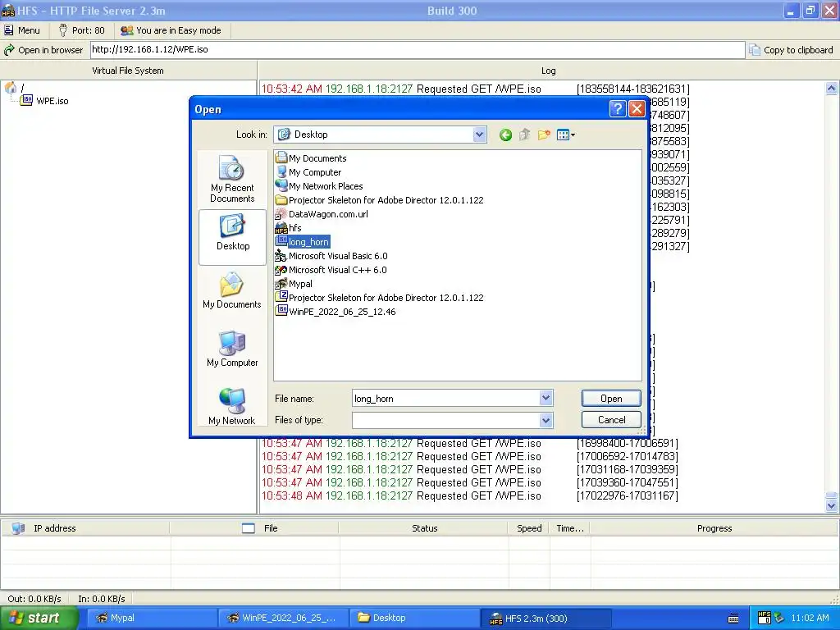This screenshot has width=840, height=630.
Task: Select Microsoft Visual C++ 6.0 shortcut
Action: [331, 269]
